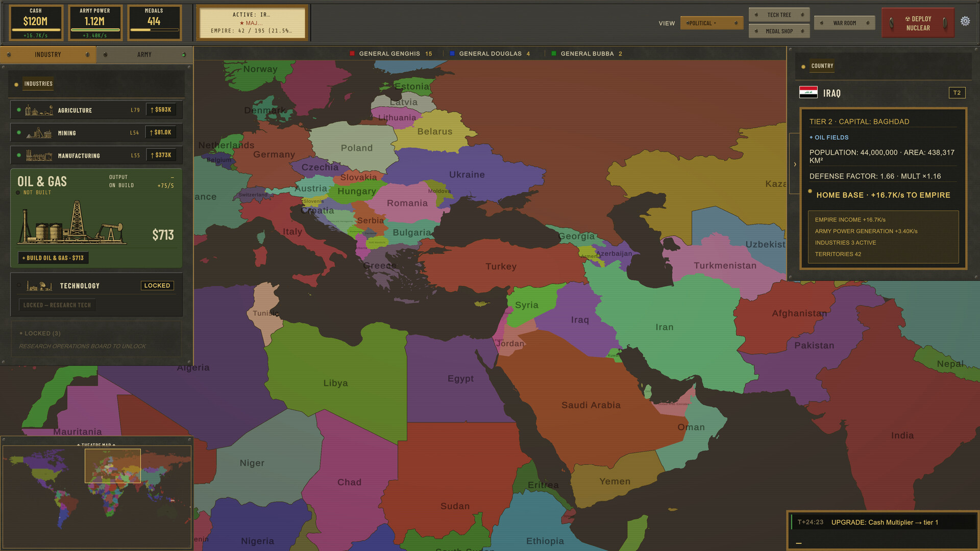Screen dimensions: 980x551
Task: Collapse the country panel with the chevron
Action: 794,164
